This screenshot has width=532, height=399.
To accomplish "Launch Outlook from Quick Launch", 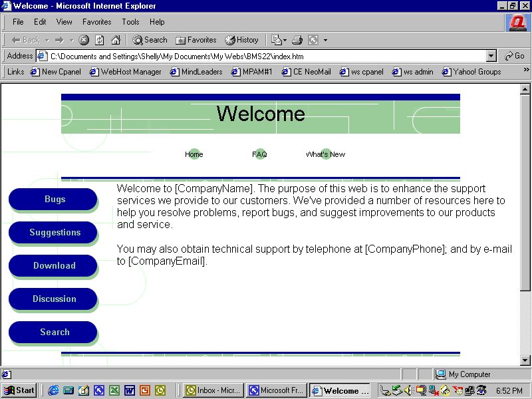I will [x=160, y=390].
